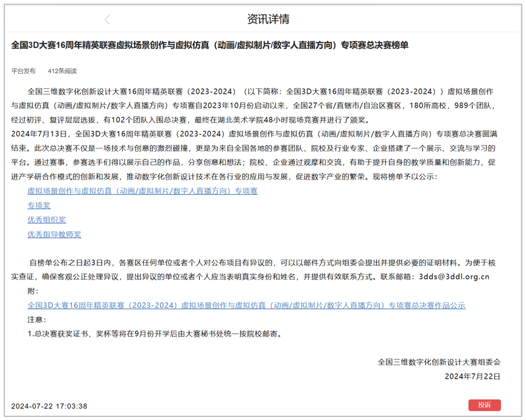Click the 注意： label
This screenshot has width=526, height=420.
[x=37, y=320]
